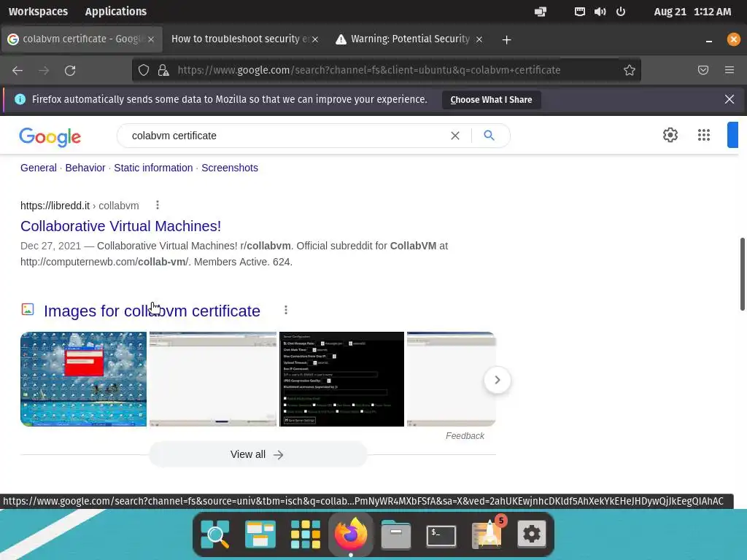747x560 pixels.
Task: Open the Firefox hamburger menu
Action: point(729,70)
